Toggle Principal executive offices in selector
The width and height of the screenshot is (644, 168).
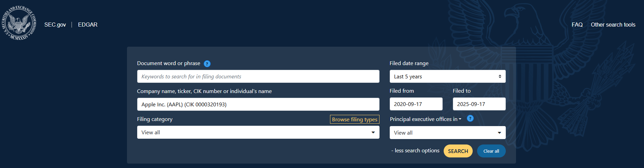pos(426,119)
